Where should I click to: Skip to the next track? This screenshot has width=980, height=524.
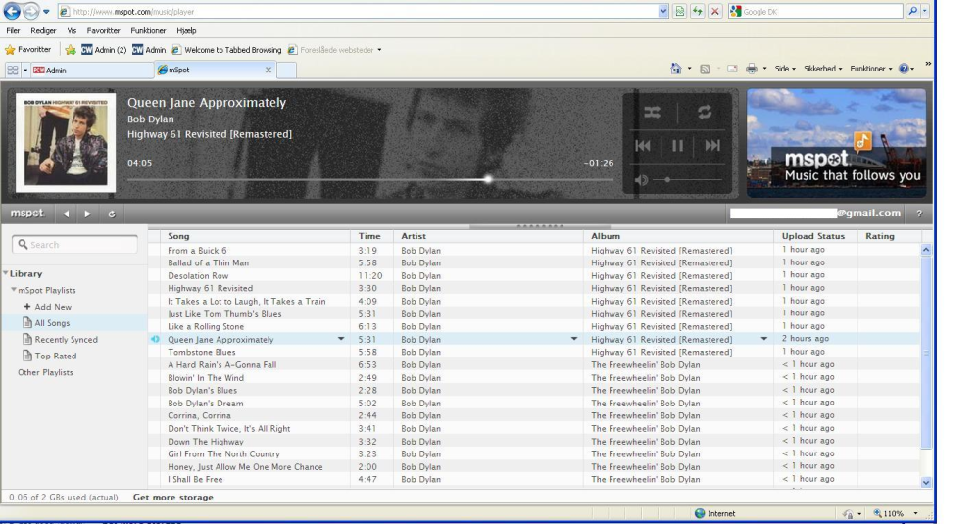point(712,147)
